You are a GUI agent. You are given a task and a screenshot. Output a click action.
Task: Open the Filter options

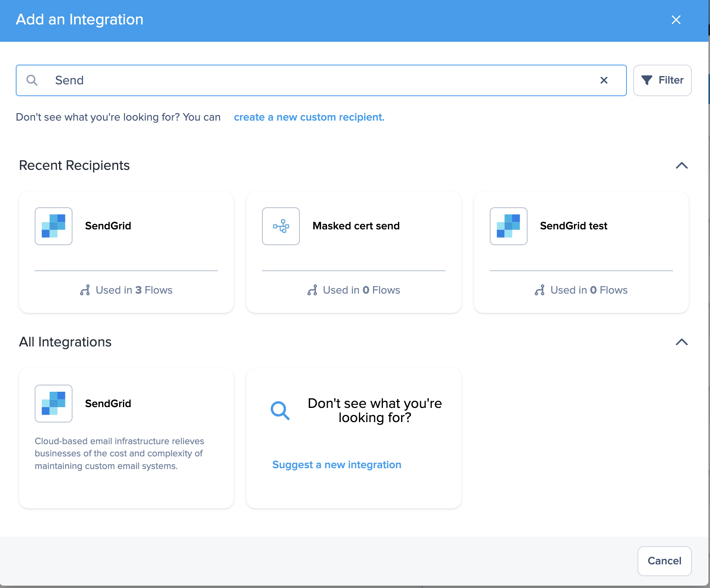coord(662,80)
